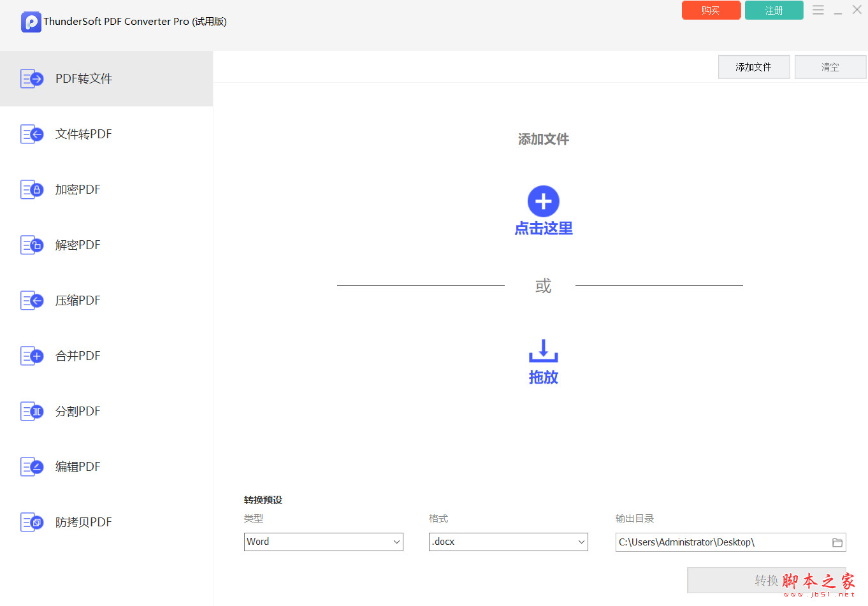Click the folder browse icon in output directory

(837, 542)
